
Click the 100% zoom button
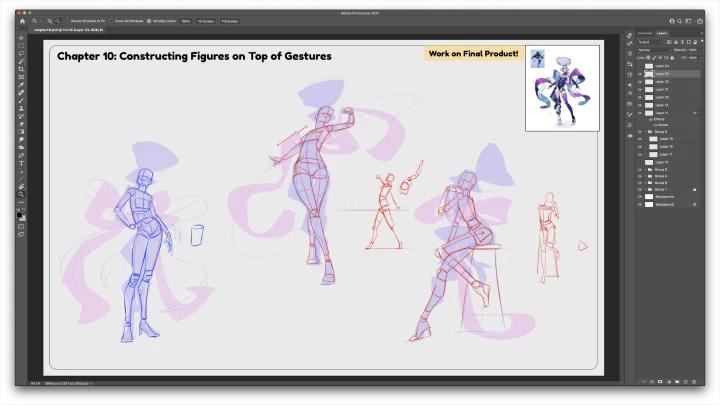[186, 21]
